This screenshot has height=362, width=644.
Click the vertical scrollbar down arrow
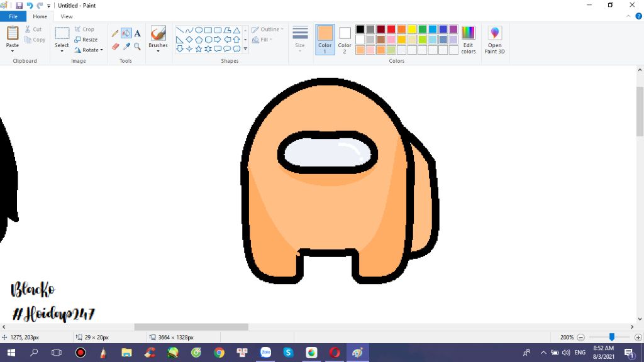pyautogui.click(x=640, y=319)
